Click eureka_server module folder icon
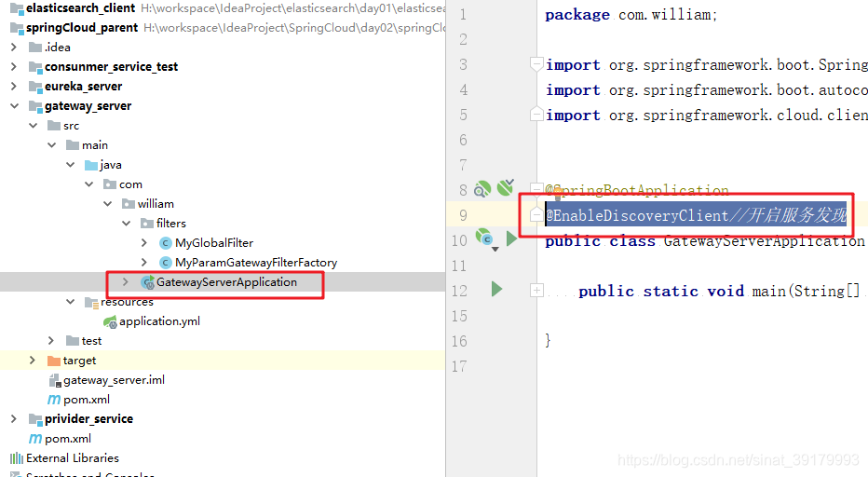 pyautogui.click(x=35, y=87)
